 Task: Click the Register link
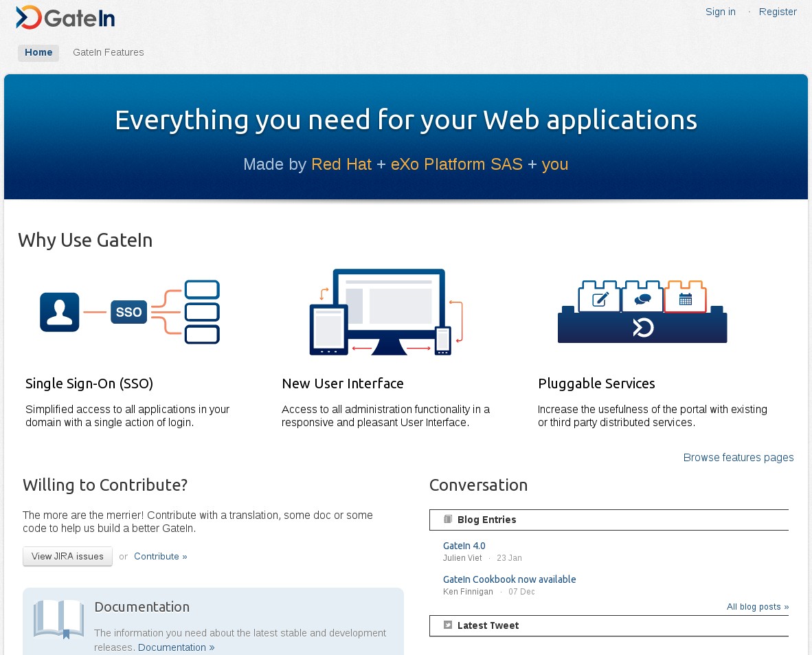point(777,12)
